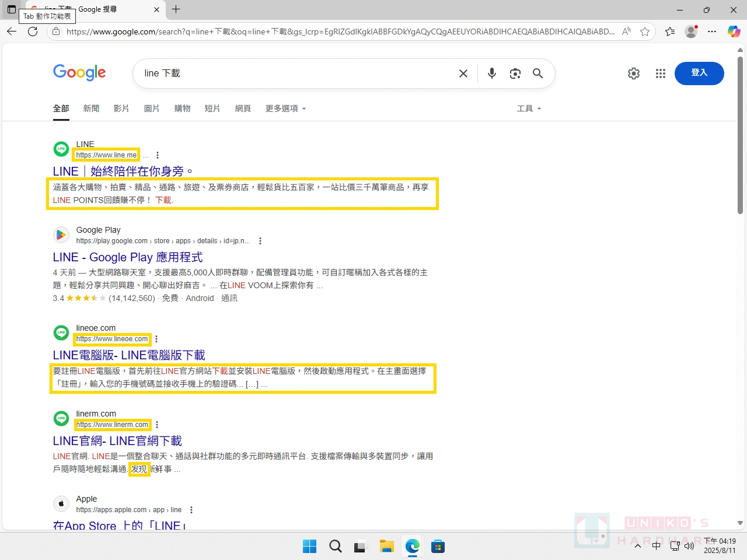Add this page to favorites star
This screenshot has width=747, height=560.
click(645, 32)
